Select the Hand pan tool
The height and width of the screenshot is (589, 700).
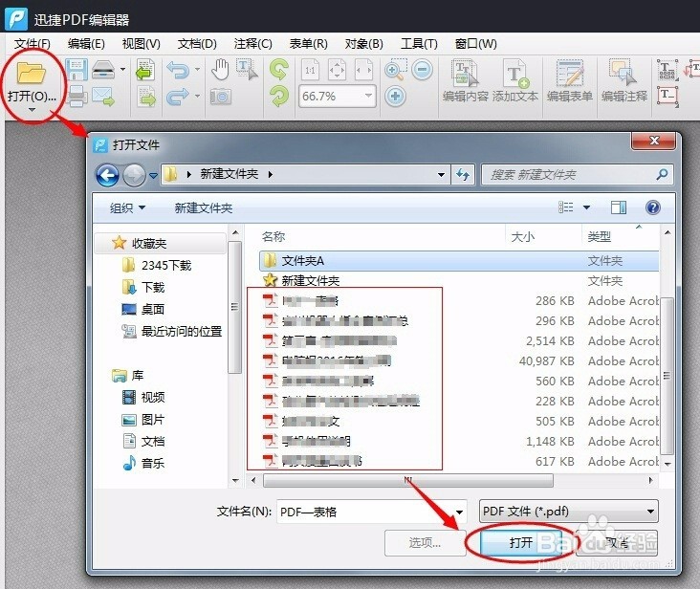tap(220, 70)
